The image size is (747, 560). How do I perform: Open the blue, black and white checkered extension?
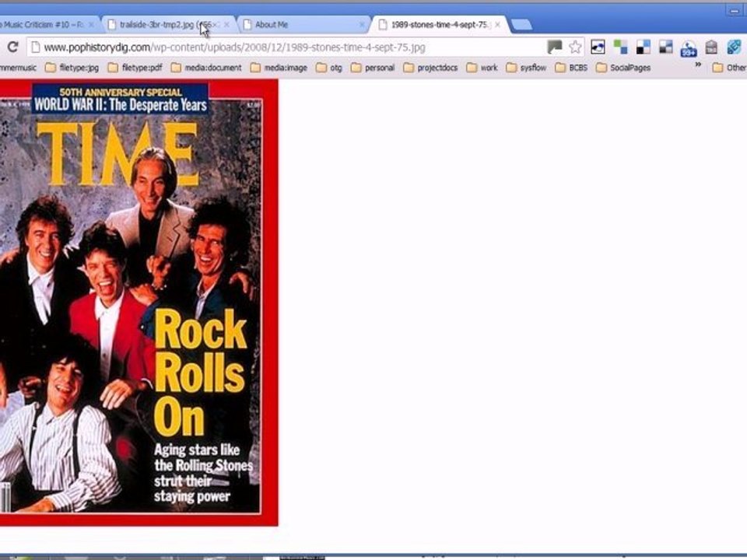click(644, 47)
